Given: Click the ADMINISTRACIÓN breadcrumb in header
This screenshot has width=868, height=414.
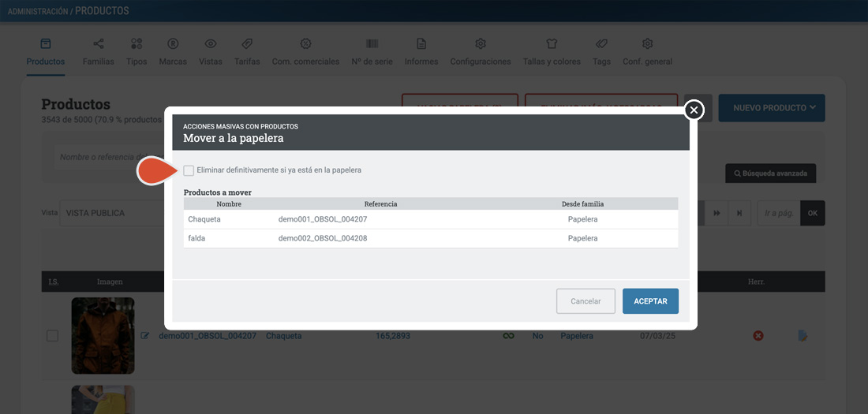Looking at the screenshot, I should click(x=38, y=11).
